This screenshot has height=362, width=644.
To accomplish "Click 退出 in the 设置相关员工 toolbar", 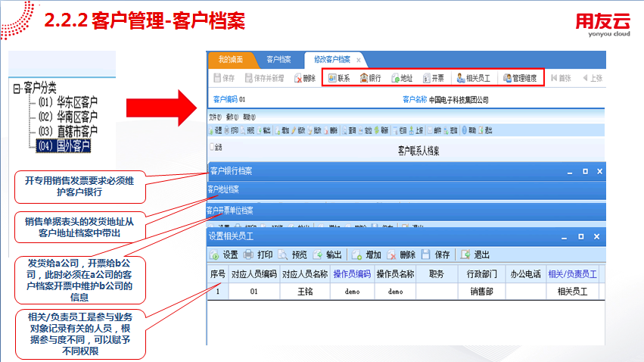I will click(x=475, y=254).
